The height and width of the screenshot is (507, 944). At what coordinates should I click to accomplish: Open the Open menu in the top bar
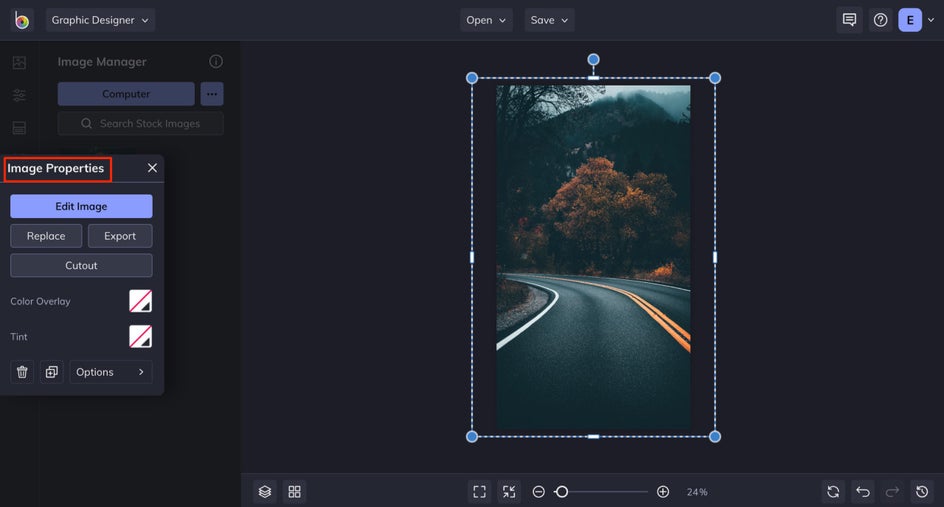(x=486, y=20)
